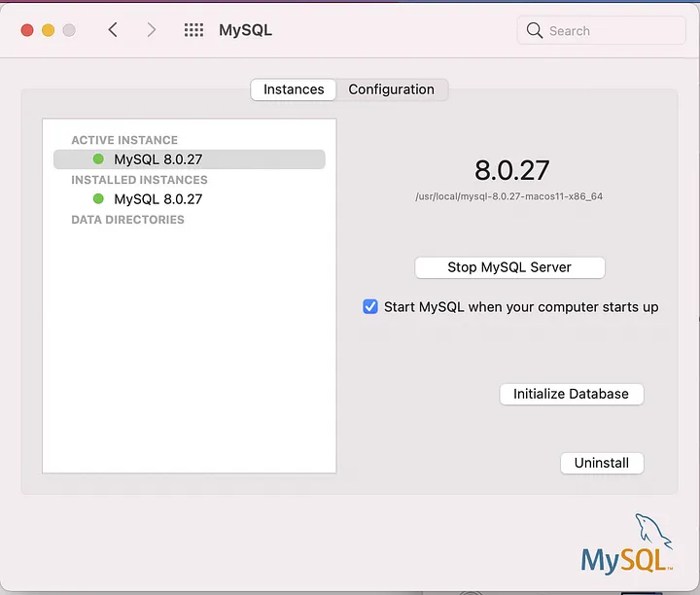Click the ACTIVE INSTANCE header
Viewport: 700px width, 595px height.
coord(124,140)
